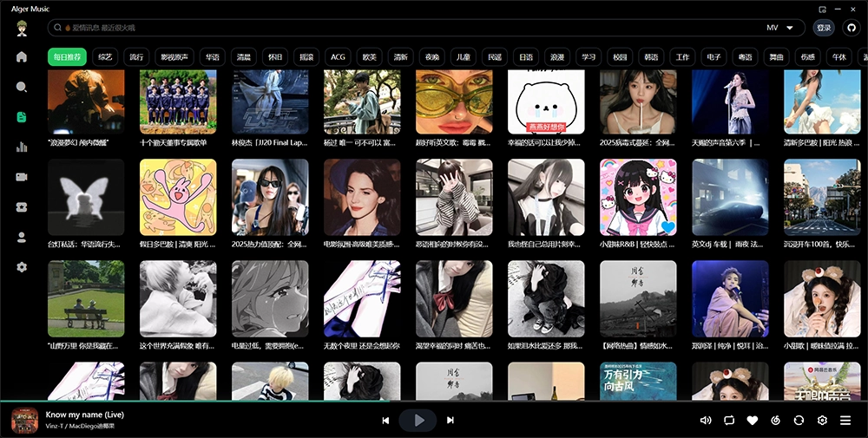Image resolution: width=868 pixels, height=438 pixels.
Task: Open the Search page sidebar icon
Action: [22, 87]
